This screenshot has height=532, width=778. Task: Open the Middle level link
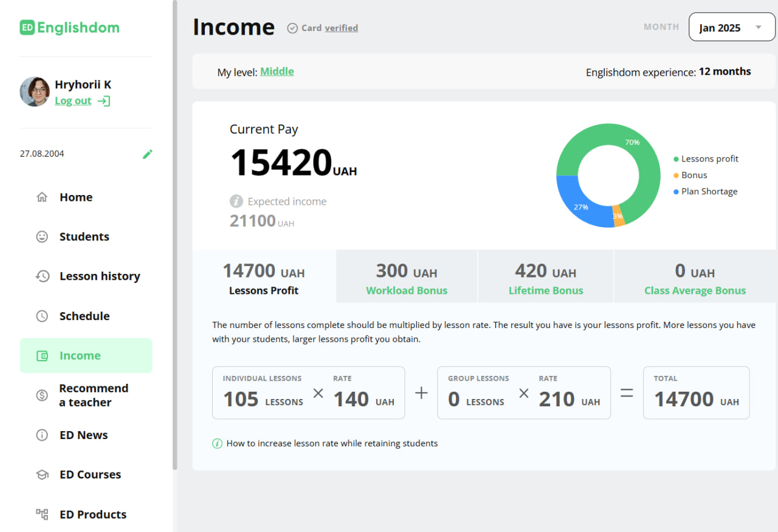(x=277, y=72)
